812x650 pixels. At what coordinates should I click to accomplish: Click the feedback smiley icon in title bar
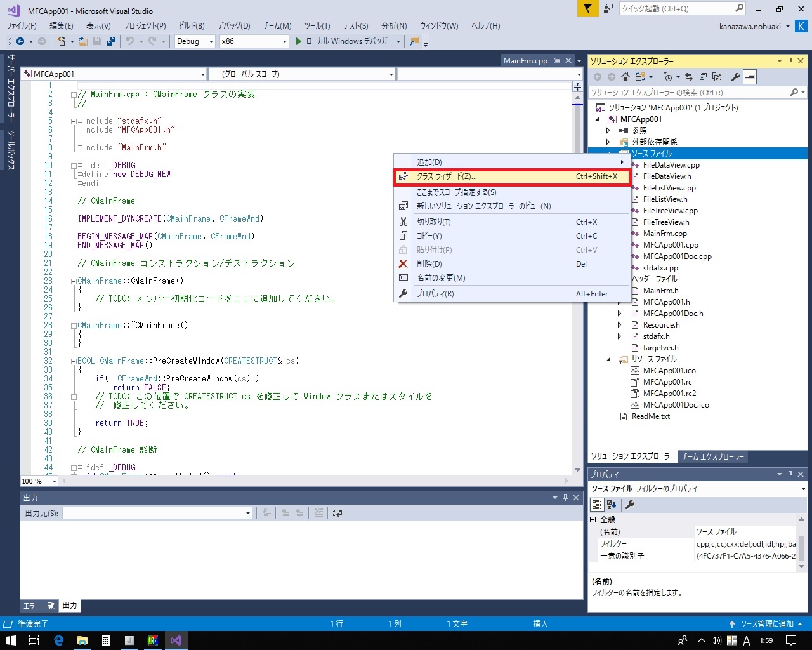(608, 8)
